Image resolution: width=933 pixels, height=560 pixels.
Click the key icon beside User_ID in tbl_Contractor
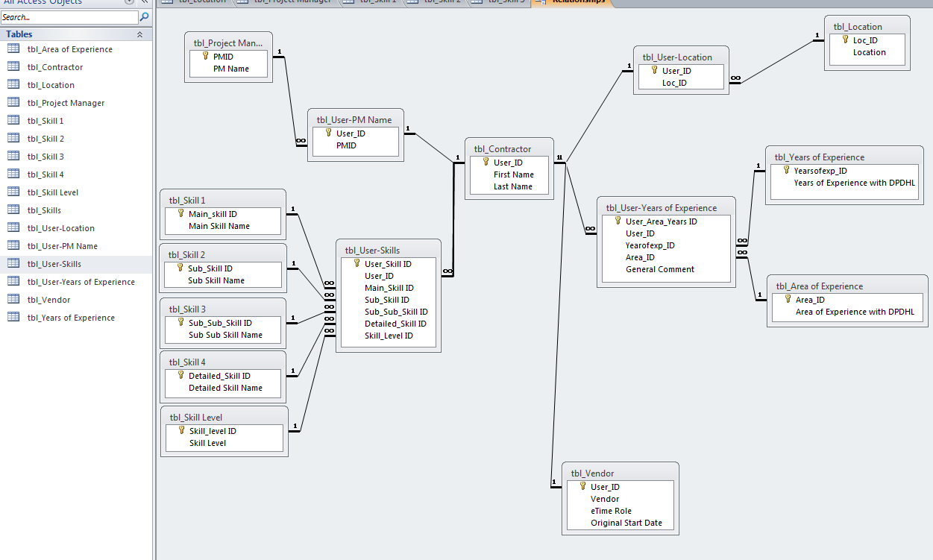(486, 162)
